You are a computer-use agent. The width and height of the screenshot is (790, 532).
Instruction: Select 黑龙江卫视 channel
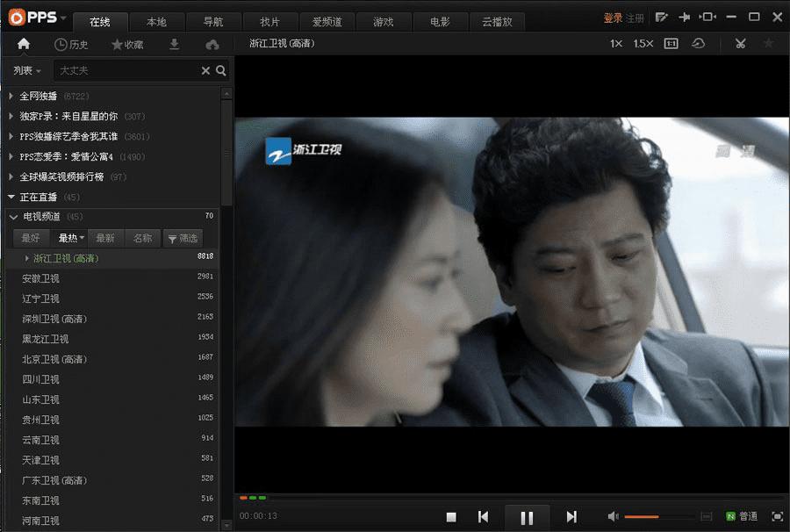pos(111,339)
